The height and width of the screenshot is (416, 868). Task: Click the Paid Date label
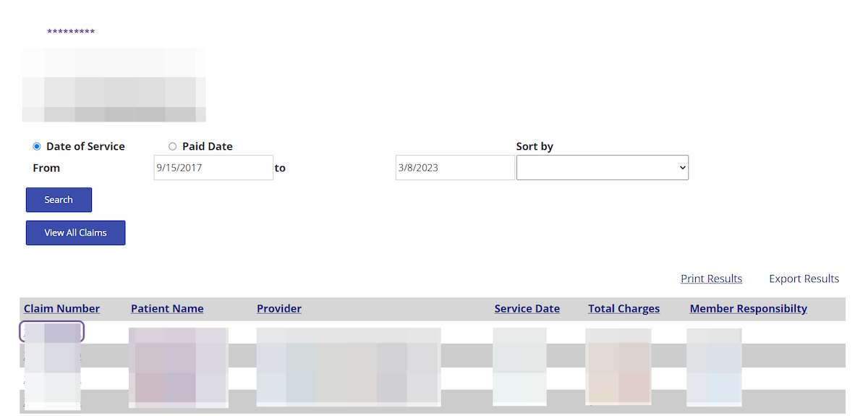click(208, 146)
